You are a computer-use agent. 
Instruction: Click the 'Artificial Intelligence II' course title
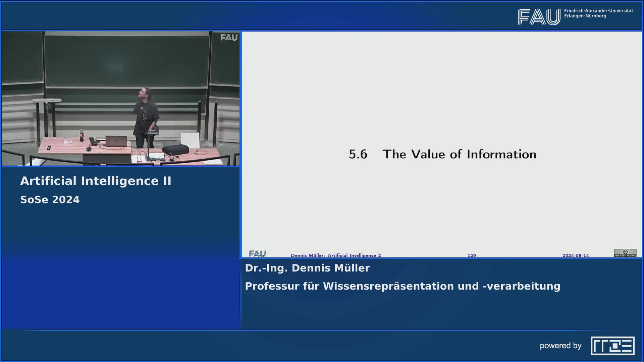96,181
